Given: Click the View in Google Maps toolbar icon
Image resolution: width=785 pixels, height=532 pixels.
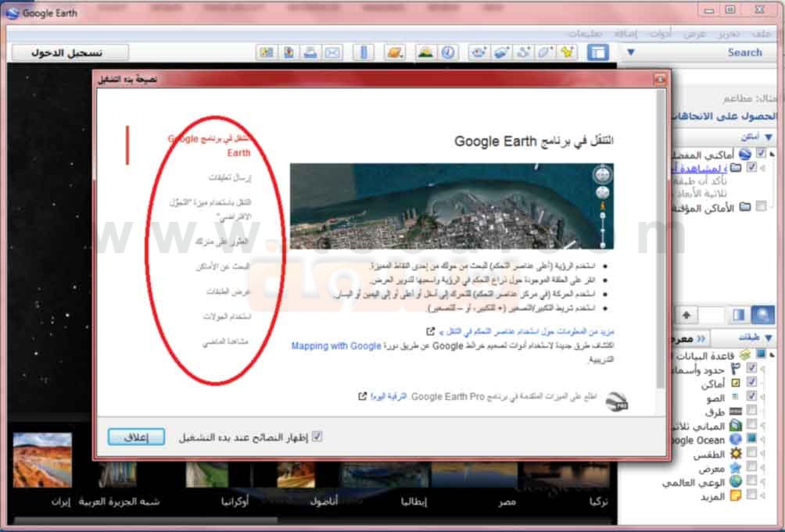Looking at the screenshot, I should click(267, 52).
